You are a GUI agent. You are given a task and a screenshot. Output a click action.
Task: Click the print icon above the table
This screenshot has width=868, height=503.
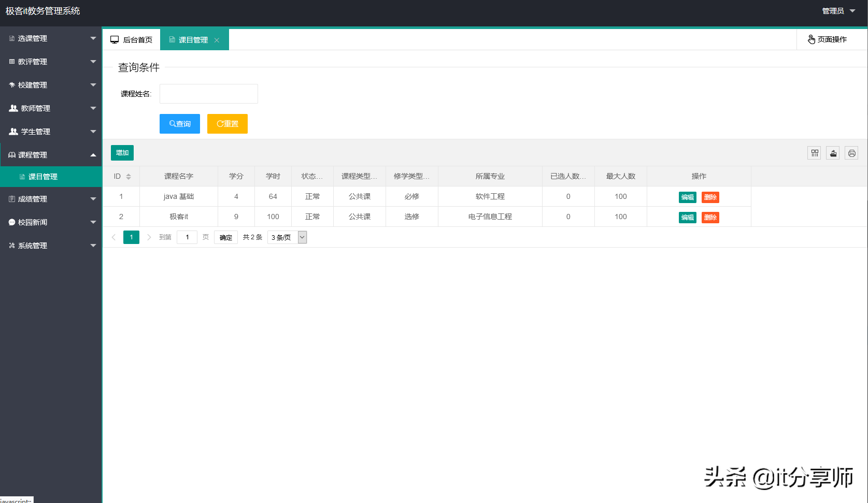(x=851, y=153)
